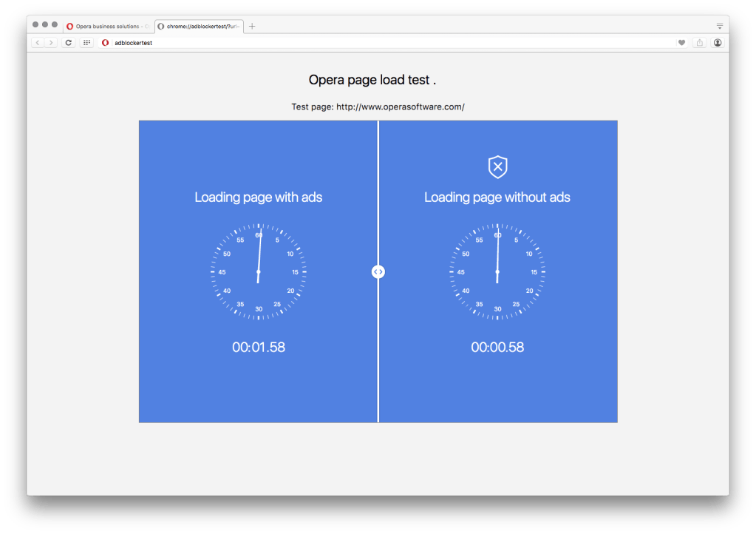Switch to Opera business solutions tab

click(x=107, y=26)
